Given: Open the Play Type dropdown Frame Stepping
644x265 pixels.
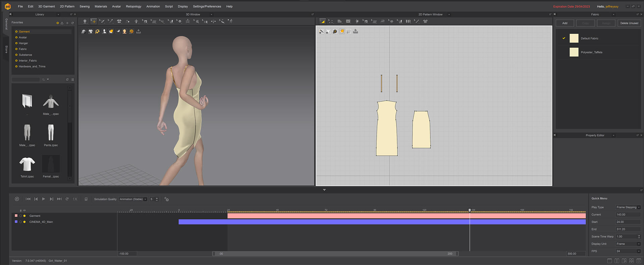Looking at the screenshot, I should tap(628, 207).
